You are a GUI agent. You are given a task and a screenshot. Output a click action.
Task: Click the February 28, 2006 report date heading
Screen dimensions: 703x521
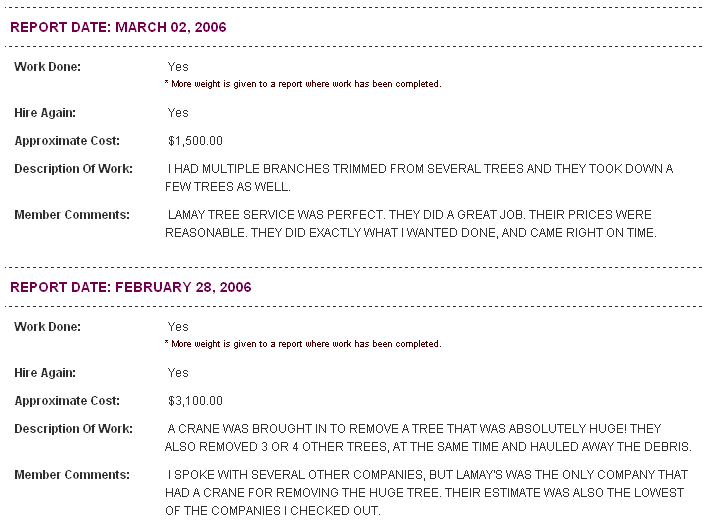click(131, 287)
